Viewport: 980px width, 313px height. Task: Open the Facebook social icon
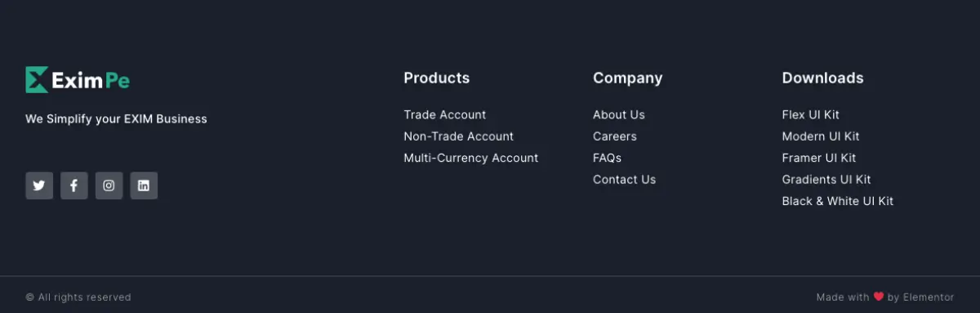click(73, 186)
